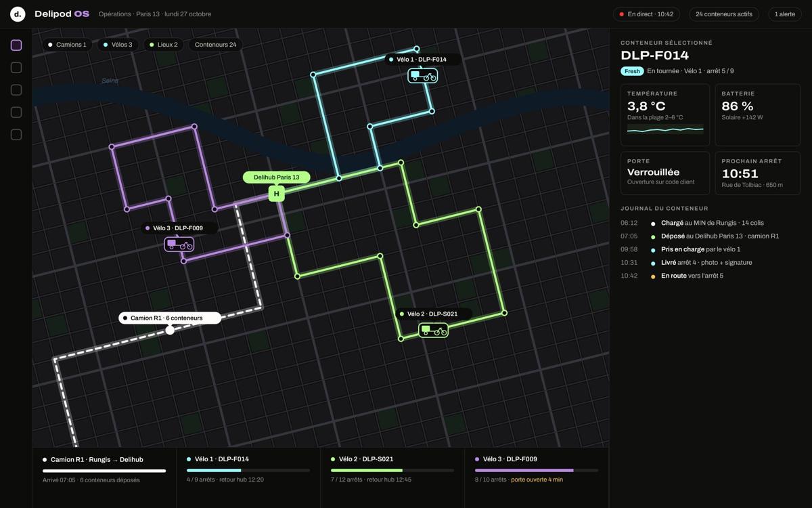
Task: Select the "Vélo 1 · DLP-F014" map label
Action: pos(422,60)
